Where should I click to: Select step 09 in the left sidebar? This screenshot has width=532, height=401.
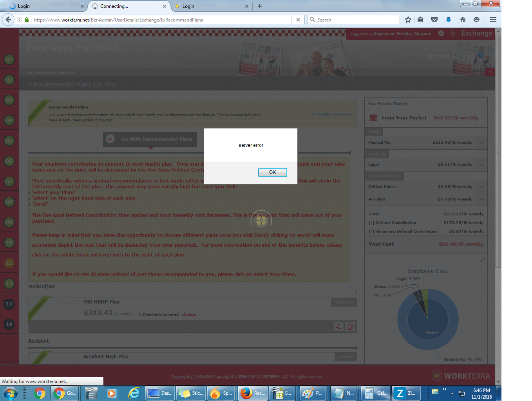[9, 222]
